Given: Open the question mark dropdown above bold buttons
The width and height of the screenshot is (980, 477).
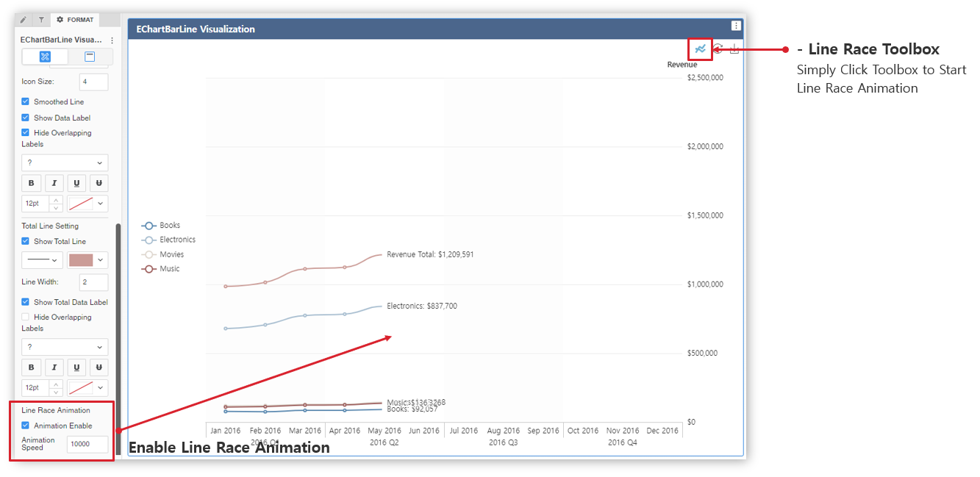Looking at the screenshot, I should point(65,162).
